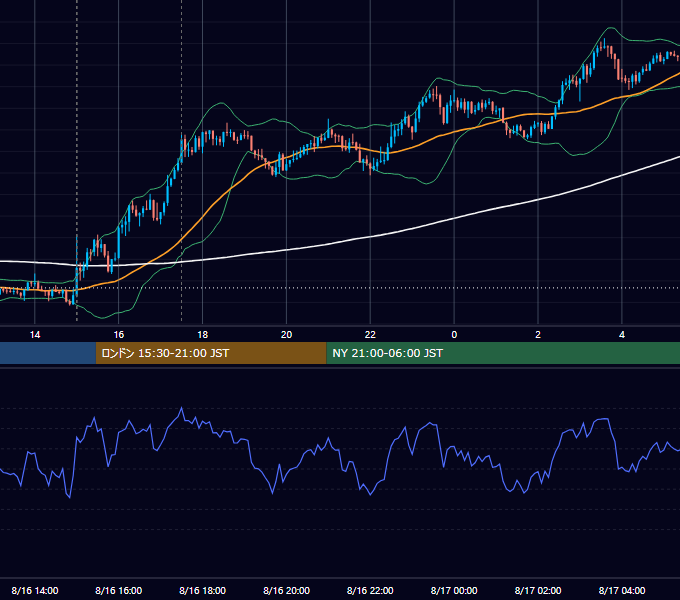Image resolution: width=680 pixels, height=600 pixels.
Task: Click the date label 8/17 02:00
Action: click(538, 590)
